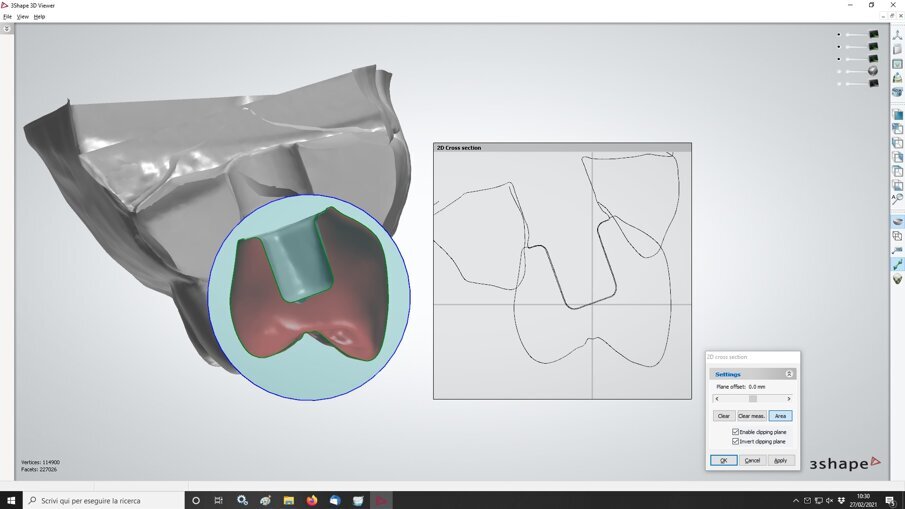Open the Windows Start menu
This screenshot has width=905, height=509.
coord(11,500)
